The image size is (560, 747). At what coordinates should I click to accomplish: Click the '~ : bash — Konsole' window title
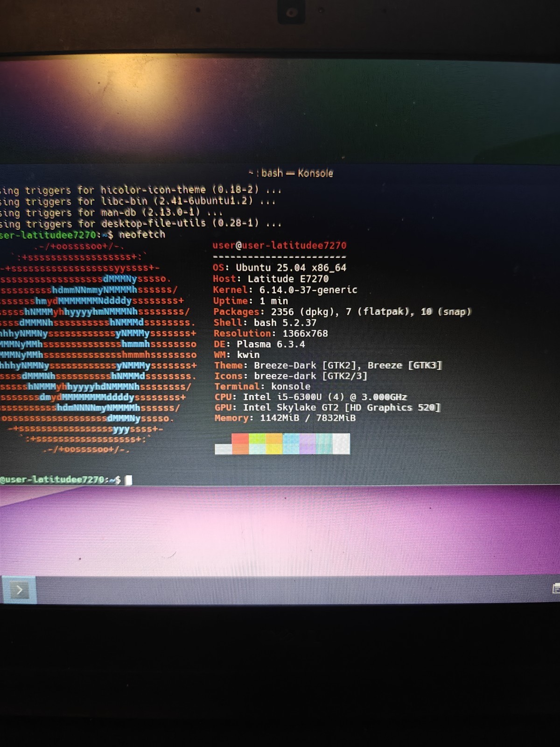pyautogui.click(x=291, y=173)
